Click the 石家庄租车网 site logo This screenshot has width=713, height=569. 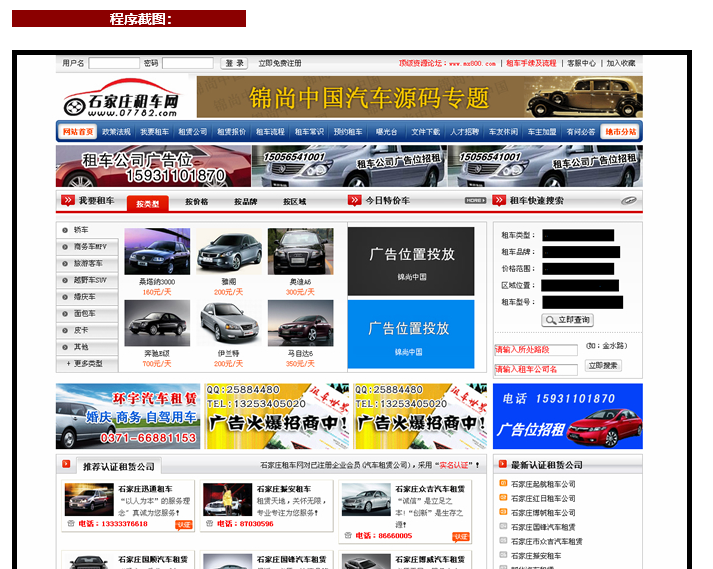click(x=122, y=98)
